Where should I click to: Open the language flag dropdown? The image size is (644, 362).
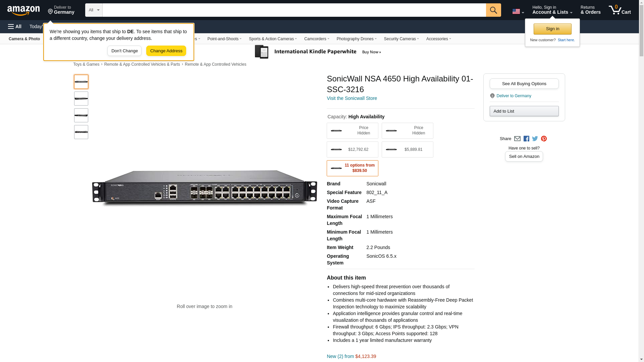tap(518, 11)
